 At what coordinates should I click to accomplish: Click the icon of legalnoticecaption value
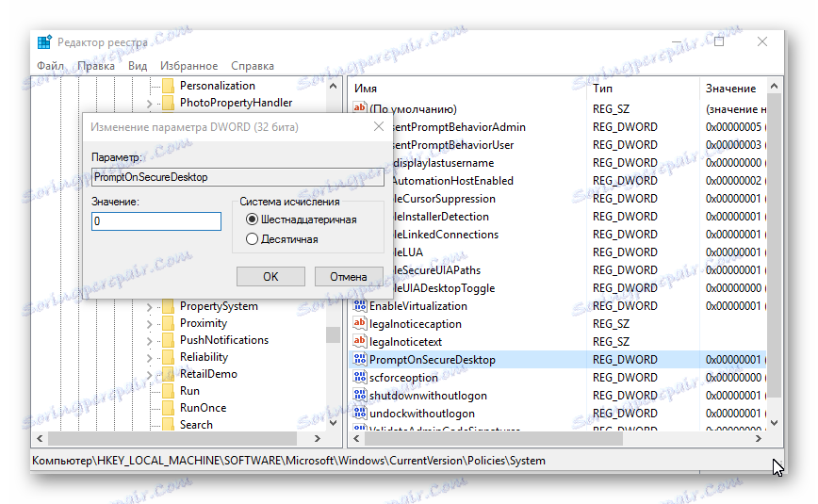[x=359, y=323]
